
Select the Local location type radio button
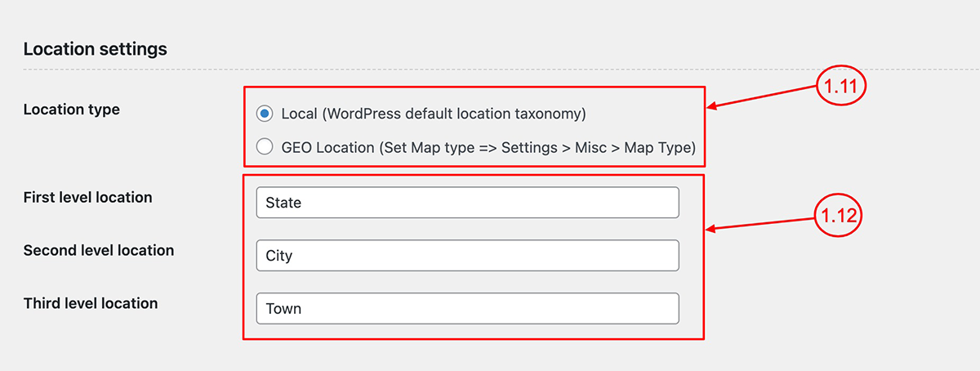[264, 114]
